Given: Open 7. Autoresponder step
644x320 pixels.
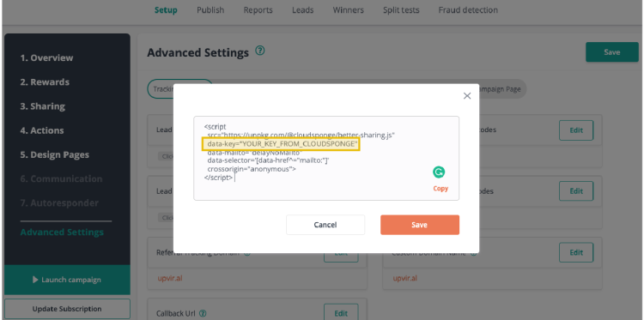Looking at the screenshot, I should [x=59, y=203].
